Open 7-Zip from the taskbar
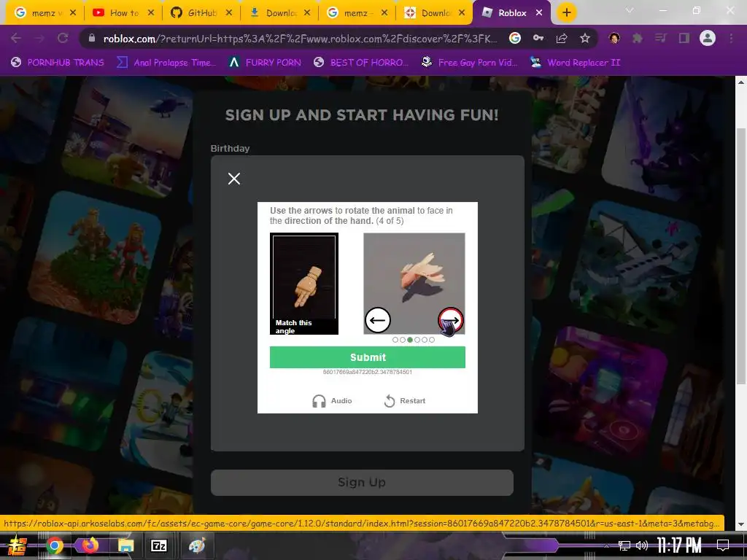 coord(158,545)
